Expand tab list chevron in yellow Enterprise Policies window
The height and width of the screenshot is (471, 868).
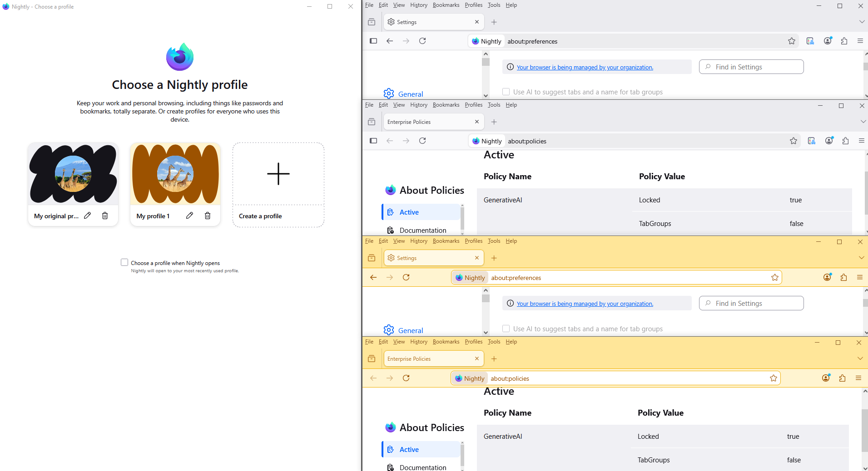860,358
